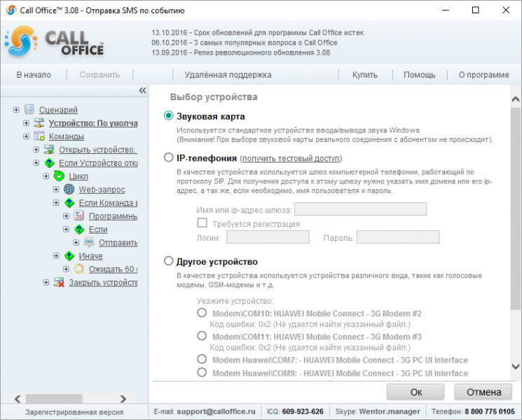Click the scroll up arrow on right
522x420 pixels.
pyautogui.click(x=515, y=99)
